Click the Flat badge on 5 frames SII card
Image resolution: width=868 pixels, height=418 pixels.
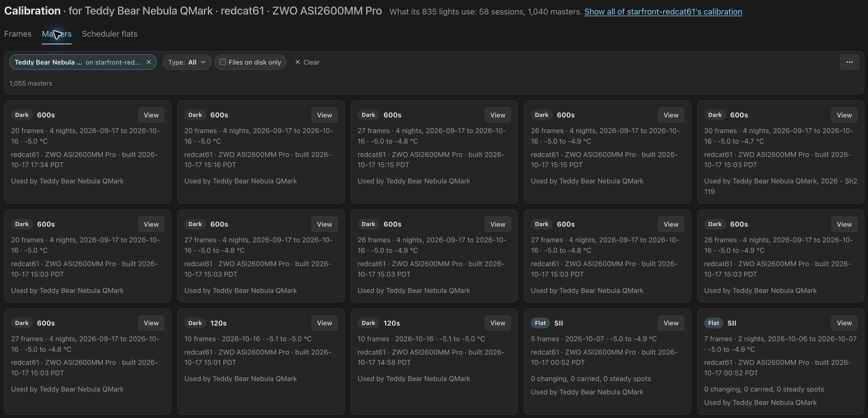tap(540, 323)
